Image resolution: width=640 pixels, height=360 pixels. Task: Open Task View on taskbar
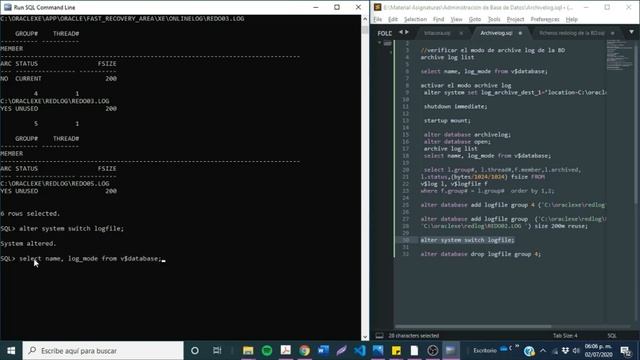[x=217, y=351]
